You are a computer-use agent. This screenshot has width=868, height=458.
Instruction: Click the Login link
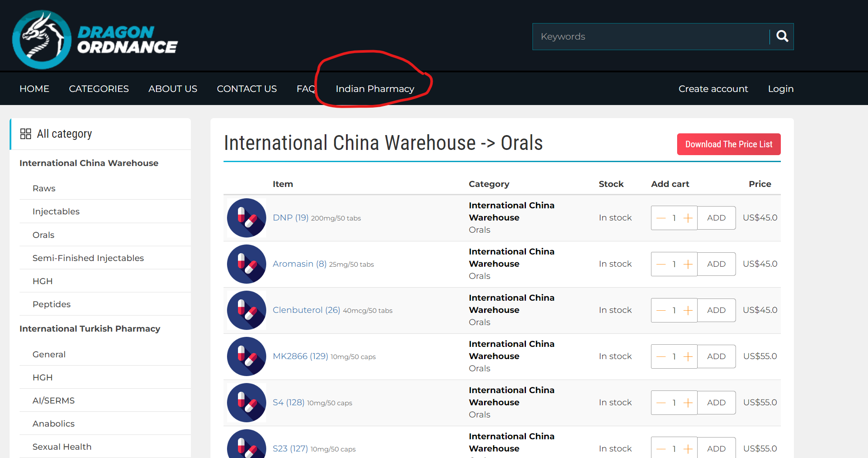pyautogui.click(x=781, y=89)
